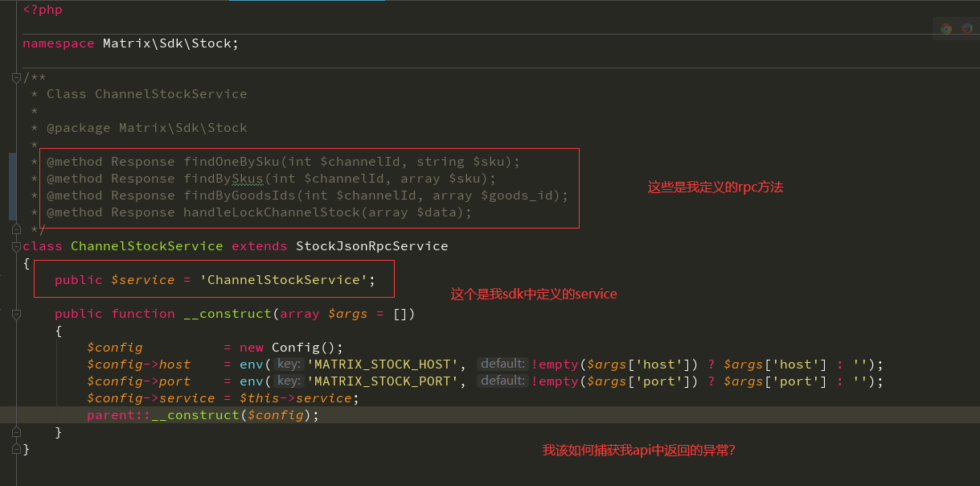Click the fold marker beside the final closing brace
Image resolution: width=980 pixels, height=486 pixels.
16,449
